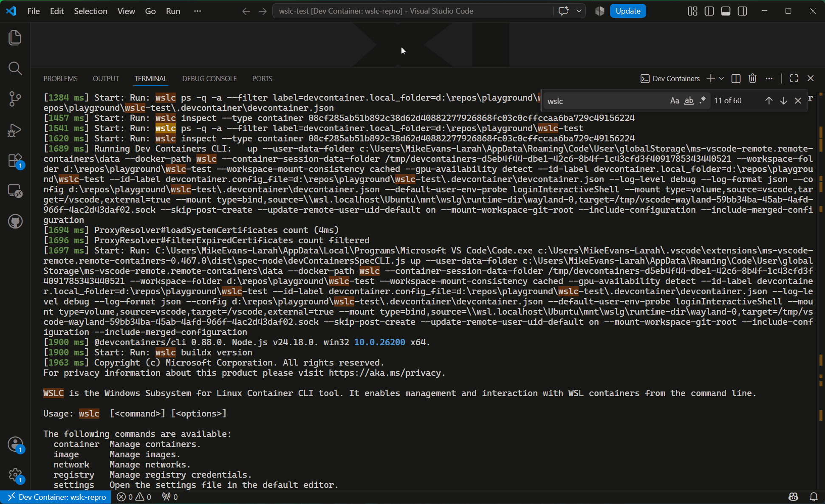Create a new terminal with plus icon
Image resolution: width=825 pixels, height=504 pixels.
(x=711, y=79)
